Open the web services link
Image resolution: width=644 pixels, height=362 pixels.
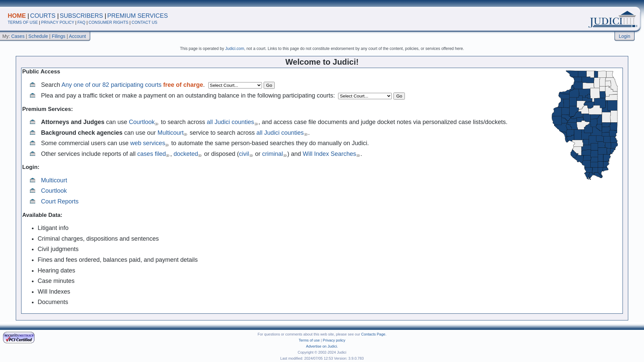click(148, 143)
